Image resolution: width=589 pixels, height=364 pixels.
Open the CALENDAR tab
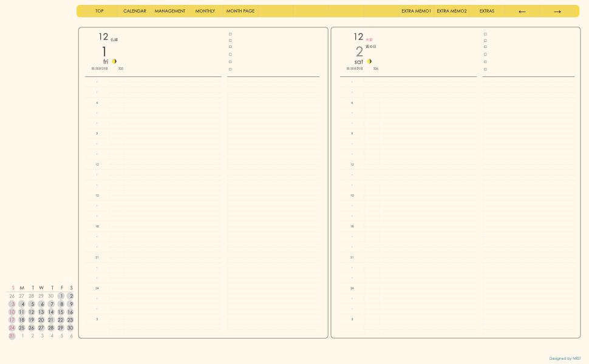point(134,11)
